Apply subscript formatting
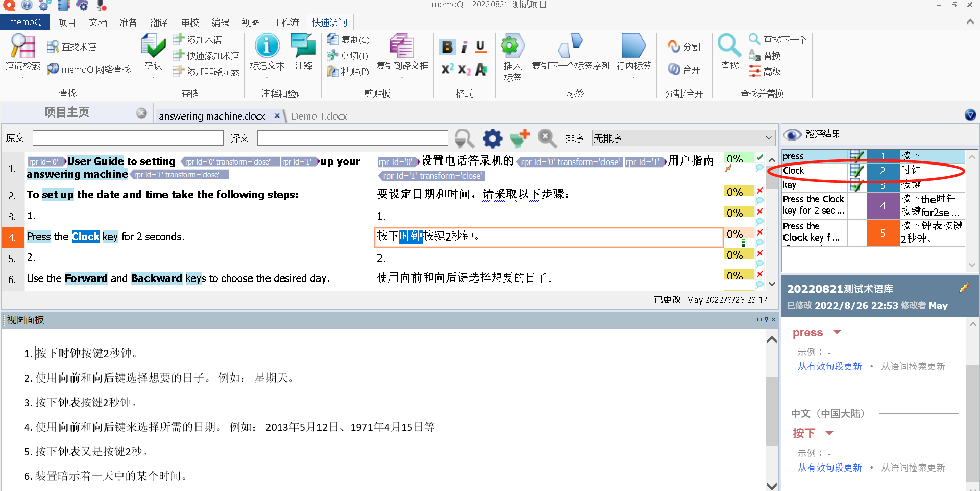Viewport: 980px width, 491px height. (x=464, y=69)
